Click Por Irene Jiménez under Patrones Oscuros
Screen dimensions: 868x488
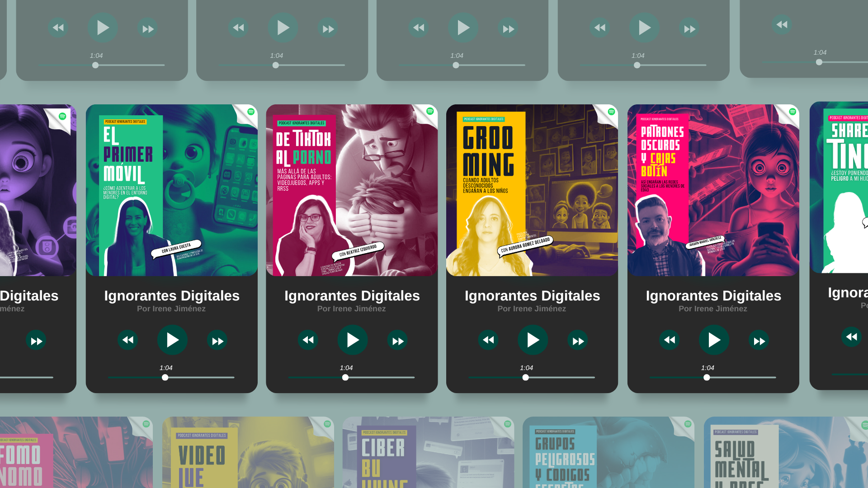click(x=713, y=309)
